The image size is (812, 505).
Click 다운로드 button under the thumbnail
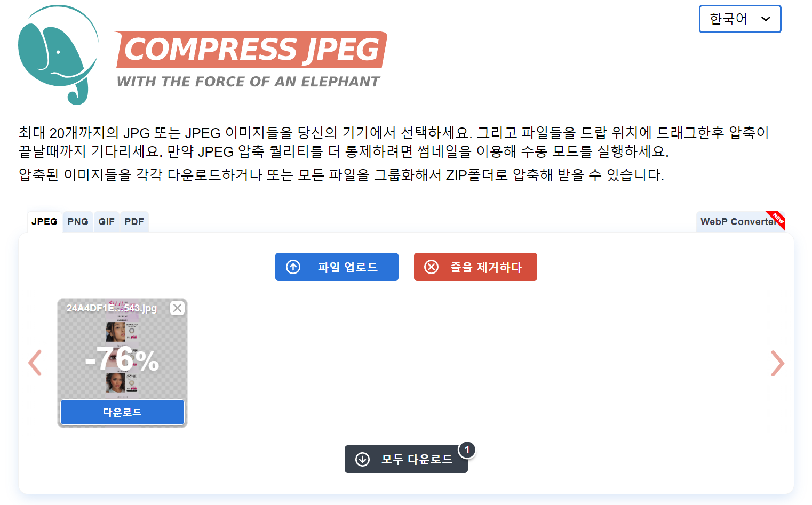(122, 412)
